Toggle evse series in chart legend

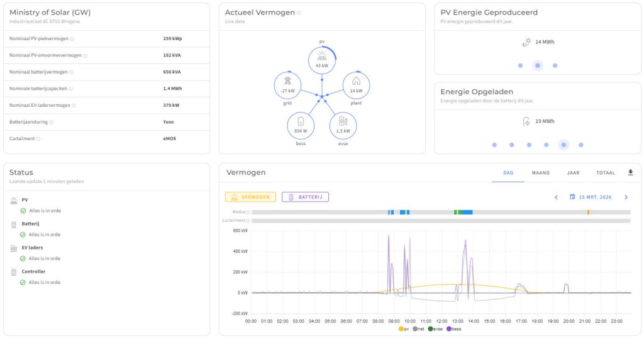tap(435, 329)
